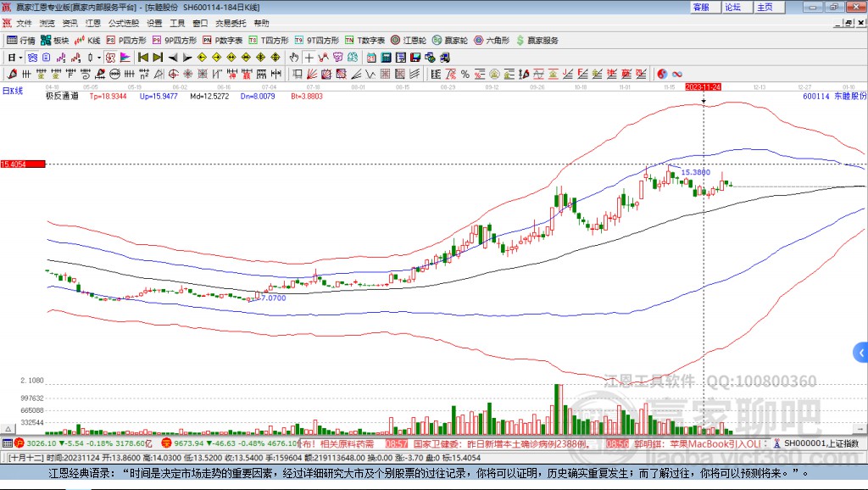This screenshot has height=490, width=868.
Task: Open the P数字表 tool
Action: coord(223,41)
